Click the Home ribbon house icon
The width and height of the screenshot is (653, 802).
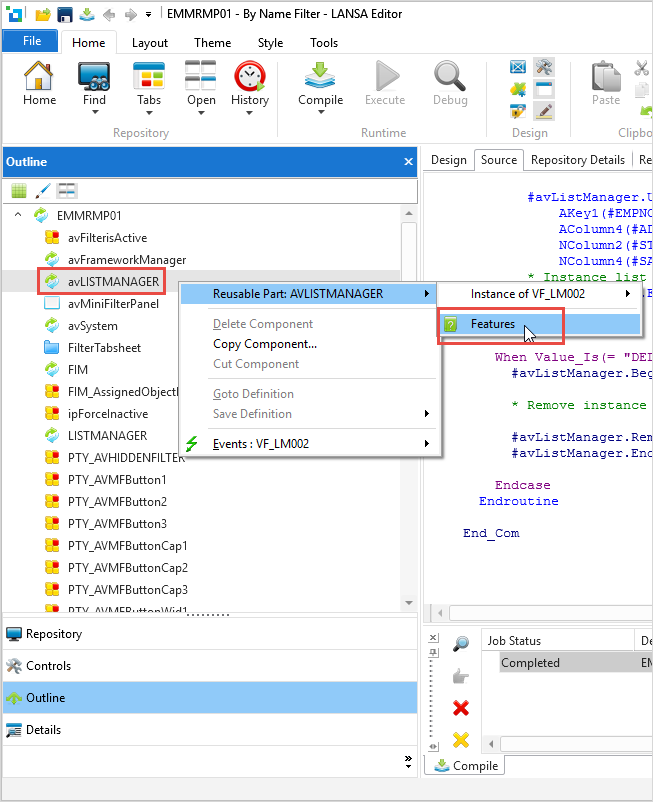coord(39,76)
